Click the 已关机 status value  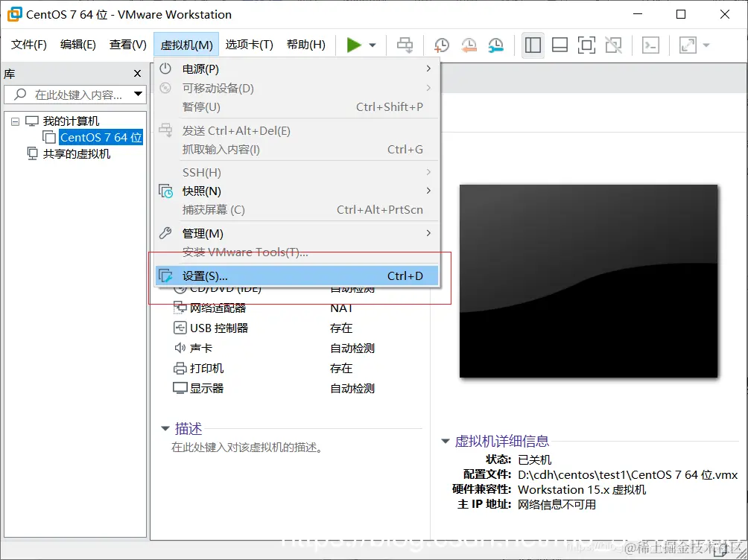pyautogui.click(x=534, y=459)
